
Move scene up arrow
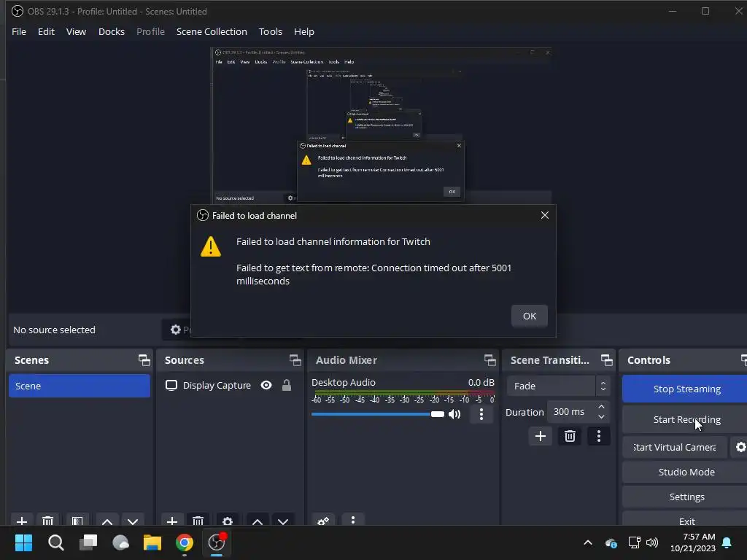coord(107,521)
